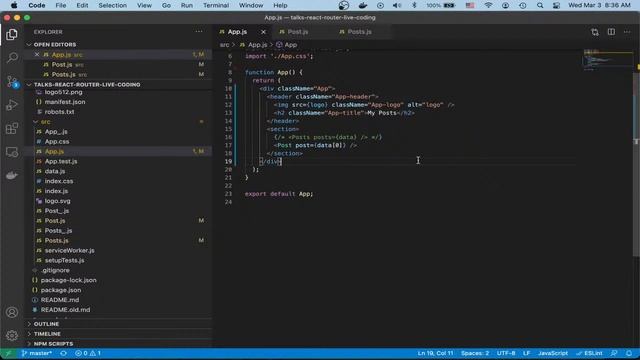Open the Manage gear icon
This screenshot has width=640, height=360.
click(x=12, y=335)
